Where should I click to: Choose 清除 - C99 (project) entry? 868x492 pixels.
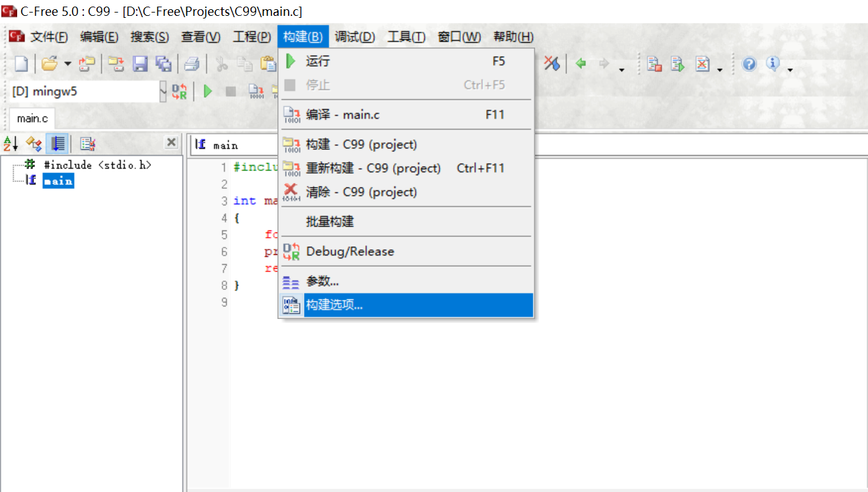point(406,192)
